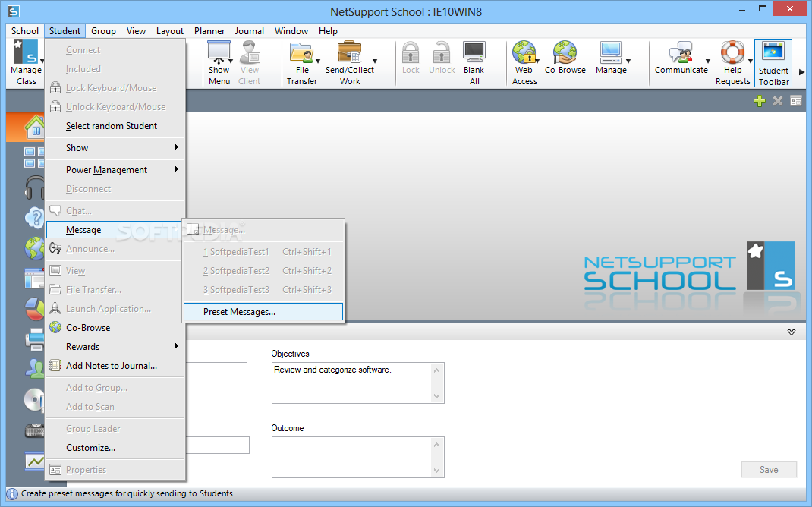
Task: Click the info icon in status bar
Action: tap(12, 493)
